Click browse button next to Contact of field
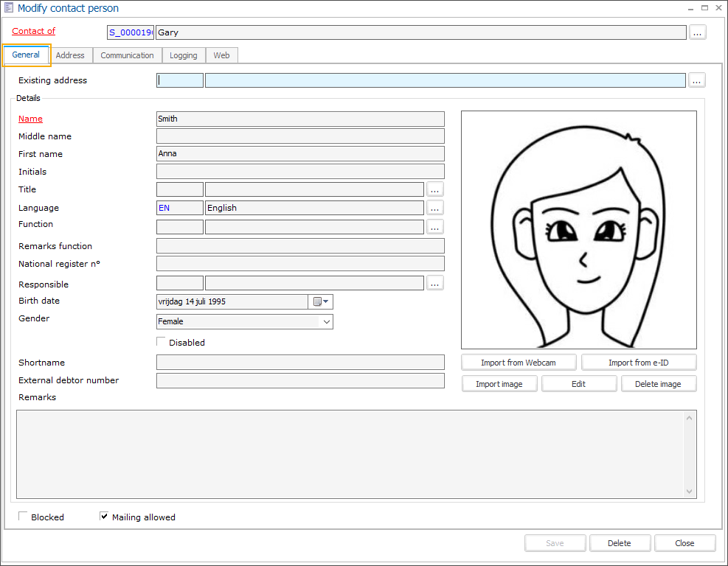This screenshot has height=566, width=728. point(697,32)
